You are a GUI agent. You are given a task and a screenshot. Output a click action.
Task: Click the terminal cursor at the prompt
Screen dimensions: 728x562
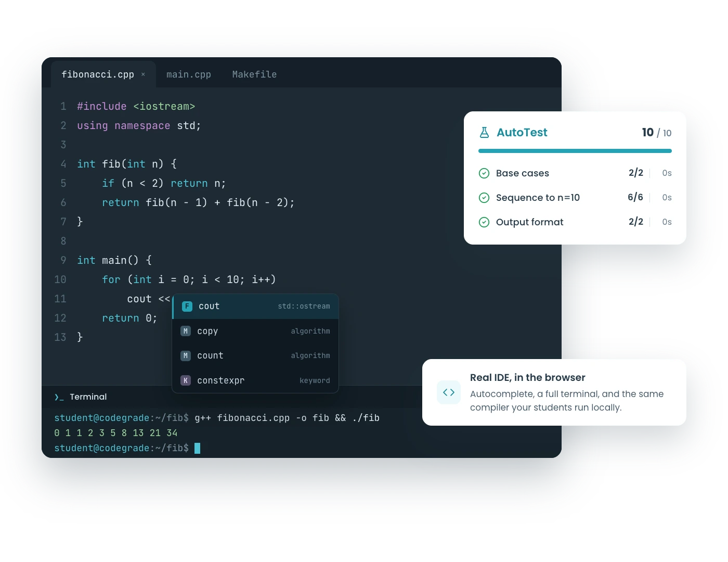coord(197,448)
